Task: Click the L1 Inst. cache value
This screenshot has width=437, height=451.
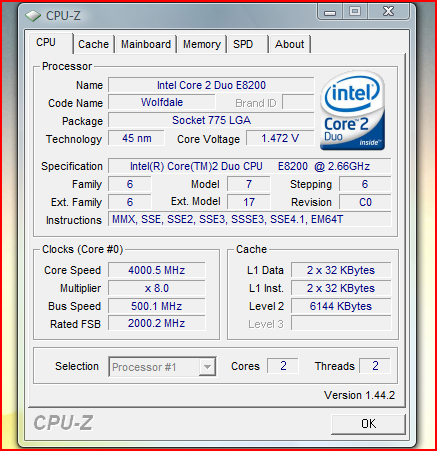Action: [341, 288]
